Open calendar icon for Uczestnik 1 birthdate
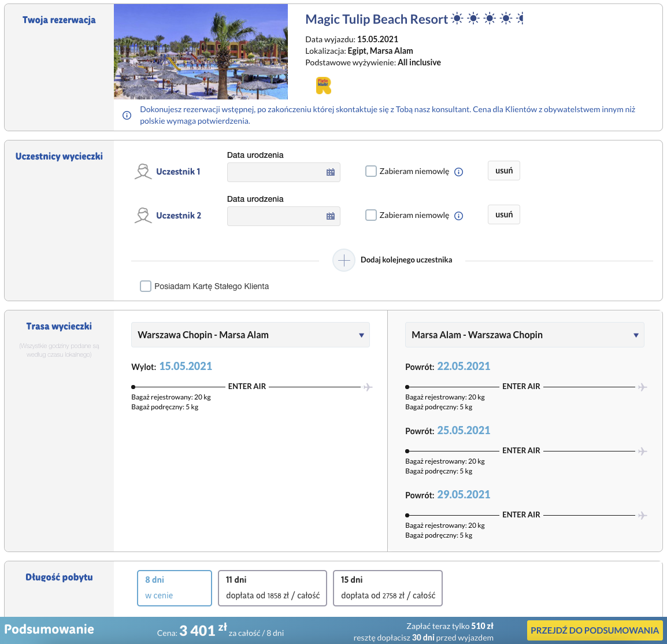This screenshot has width=667, height=644. click(331, 172)
